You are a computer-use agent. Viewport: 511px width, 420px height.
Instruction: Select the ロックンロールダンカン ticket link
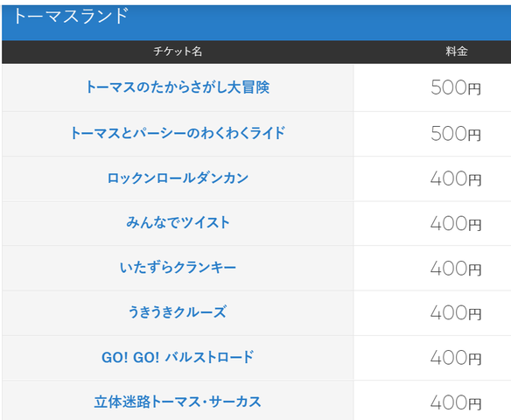pos(178,178)
